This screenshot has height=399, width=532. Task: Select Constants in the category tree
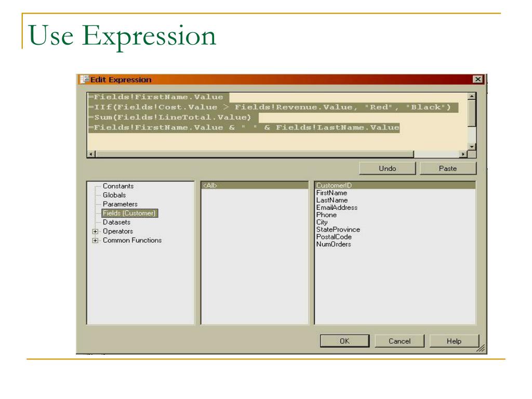(118, 186)
